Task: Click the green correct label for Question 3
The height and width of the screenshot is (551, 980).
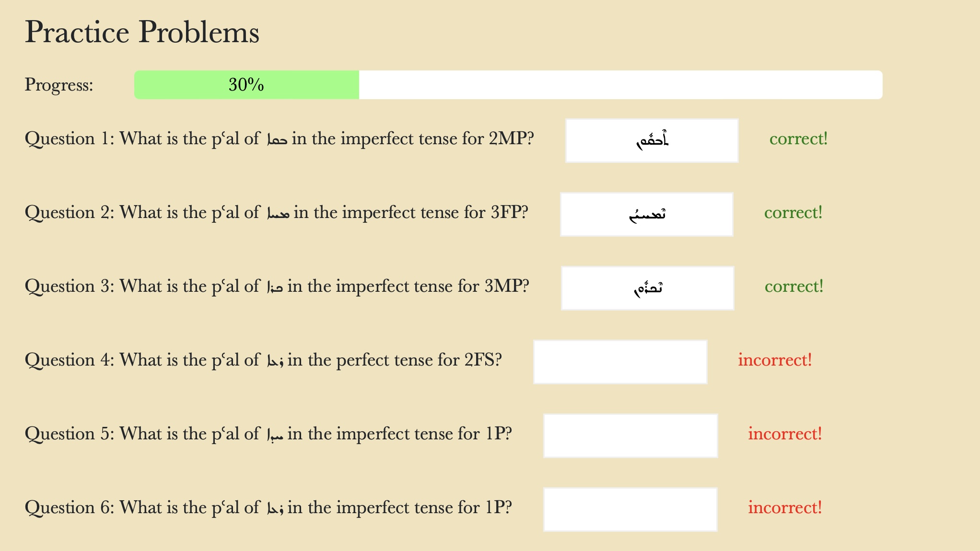Action: tap(793, 287)
